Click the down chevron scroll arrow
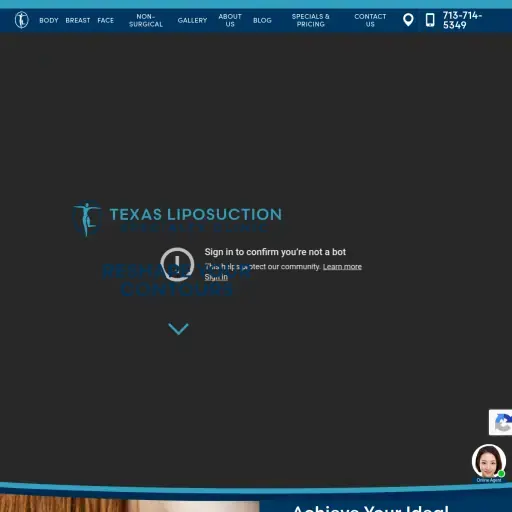Image resolution: width=512 pixels, height=512 pixels. click(x=178, y=329)
